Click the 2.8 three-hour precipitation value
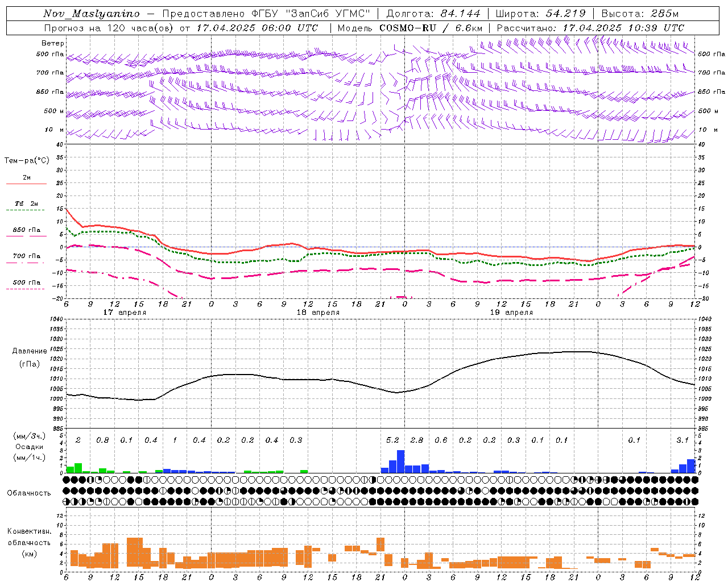 (x=417, y=440)
